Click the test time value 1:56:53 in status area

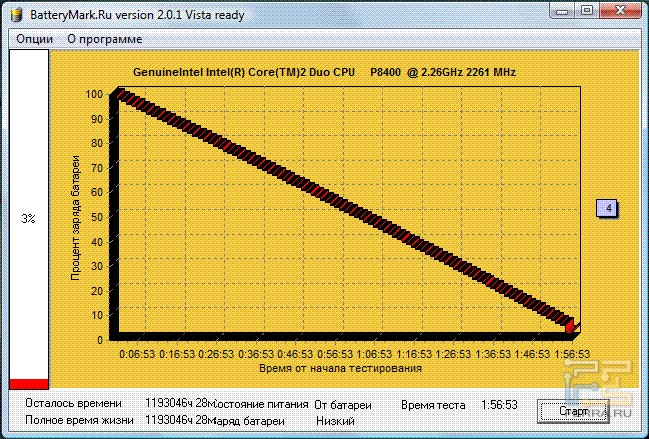coord(499,405)
